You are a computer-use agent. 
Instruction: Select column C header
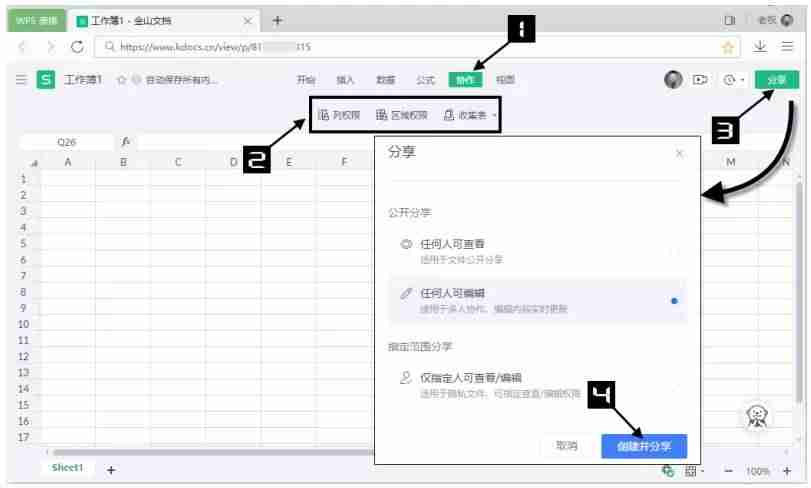178,162
